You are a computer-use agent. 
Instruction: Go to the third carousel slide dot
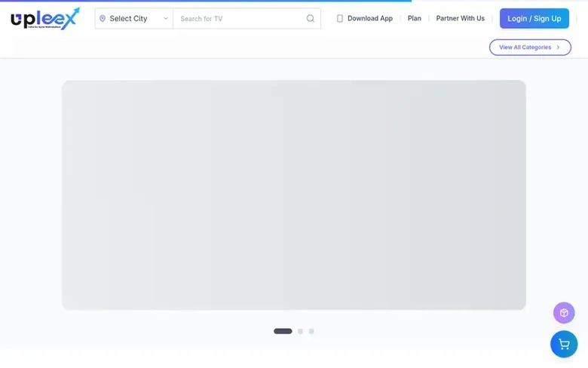pos(311,331)
